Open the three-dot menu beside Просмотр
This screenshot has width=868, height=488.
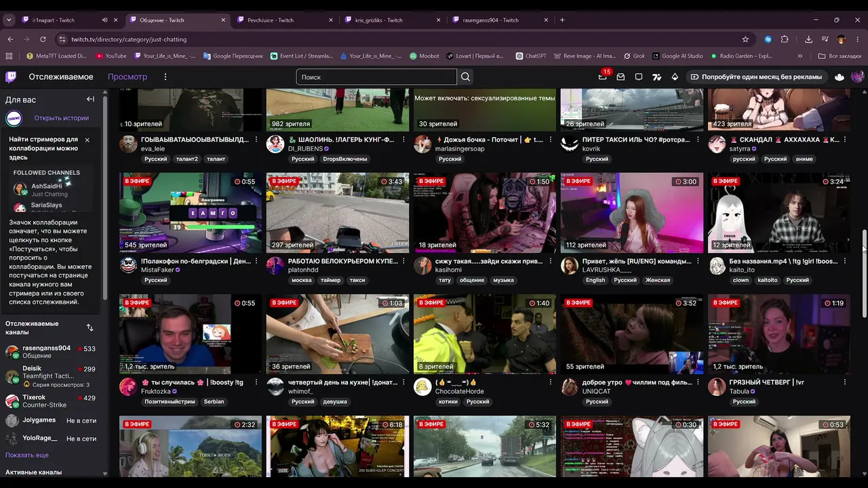point(165,77)
